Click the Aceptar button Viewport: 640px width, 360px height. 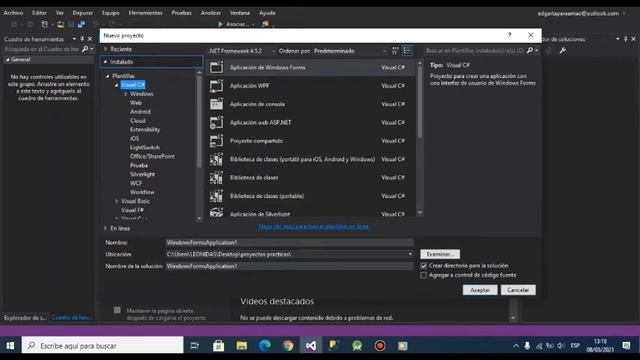(x=480, y=290)
